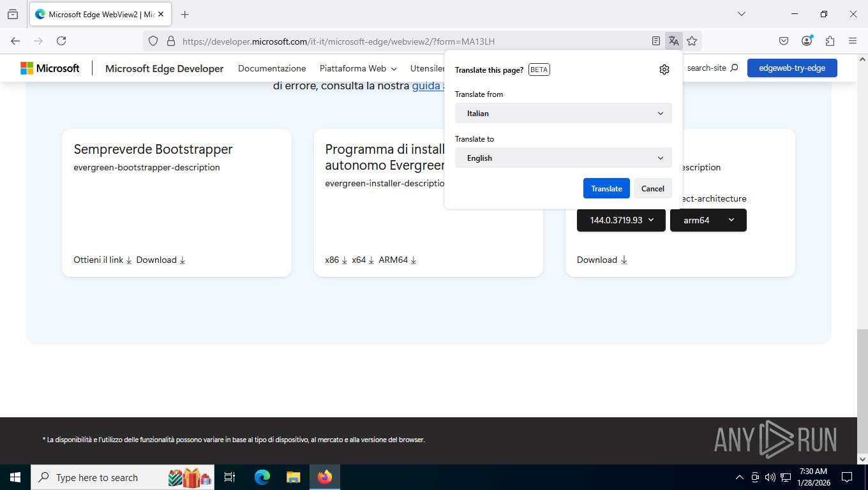Click the browser Forward arrow
This screenshot has height=490, width=868.
(38, 41)
